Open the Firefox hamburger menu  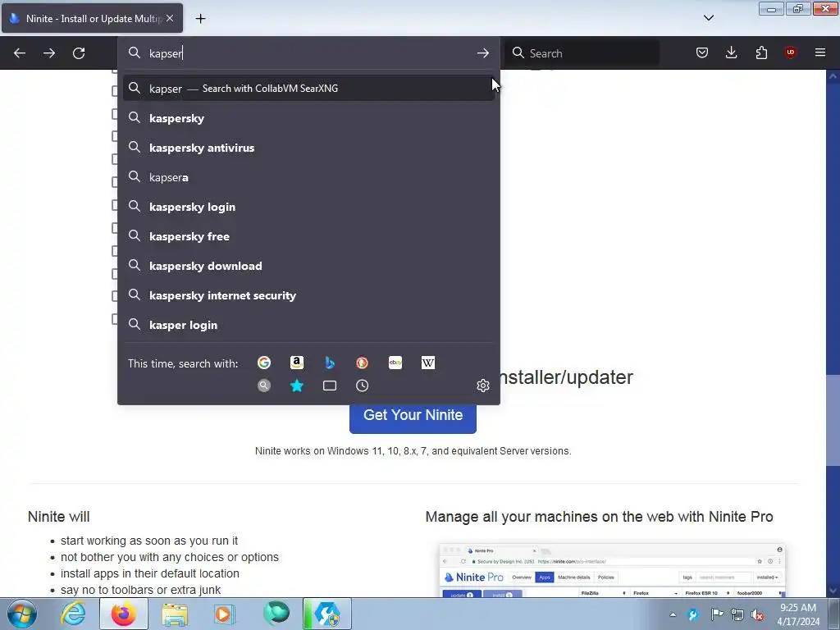click(x=820, y=52)
